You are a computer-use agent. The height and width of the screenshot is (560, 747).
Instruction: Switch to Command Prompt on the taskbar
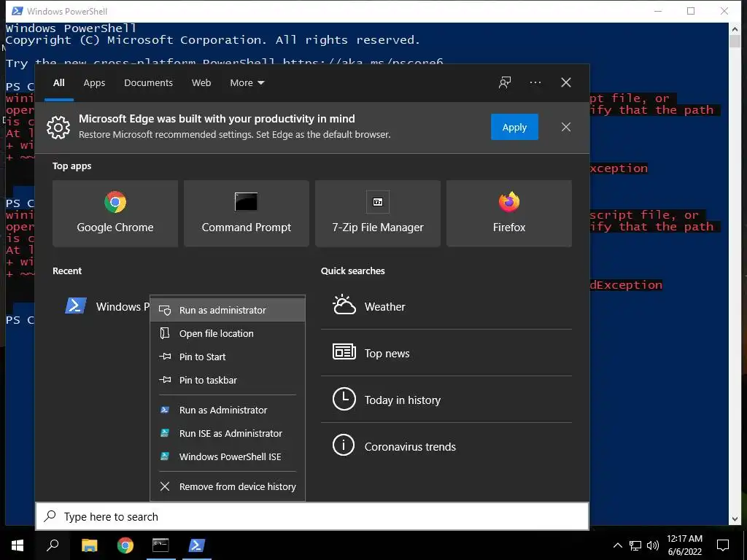coord(160,545)
